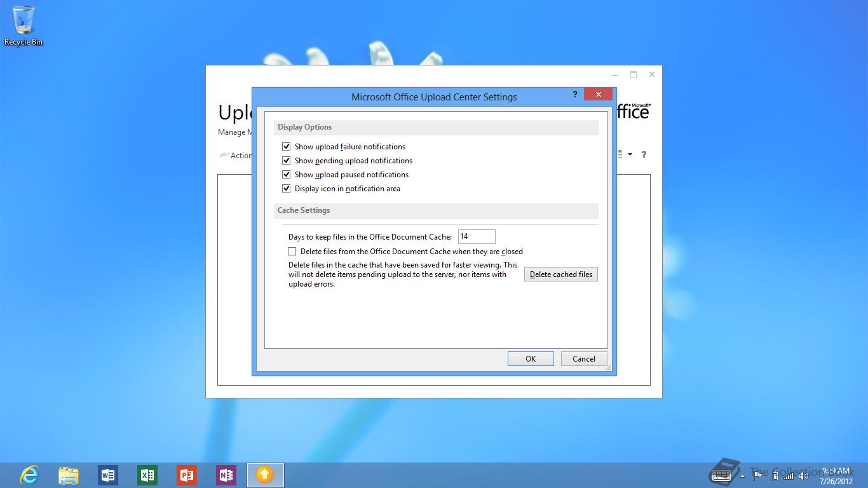
Task: Launch Excel from the taskbar
Action: 147,475
